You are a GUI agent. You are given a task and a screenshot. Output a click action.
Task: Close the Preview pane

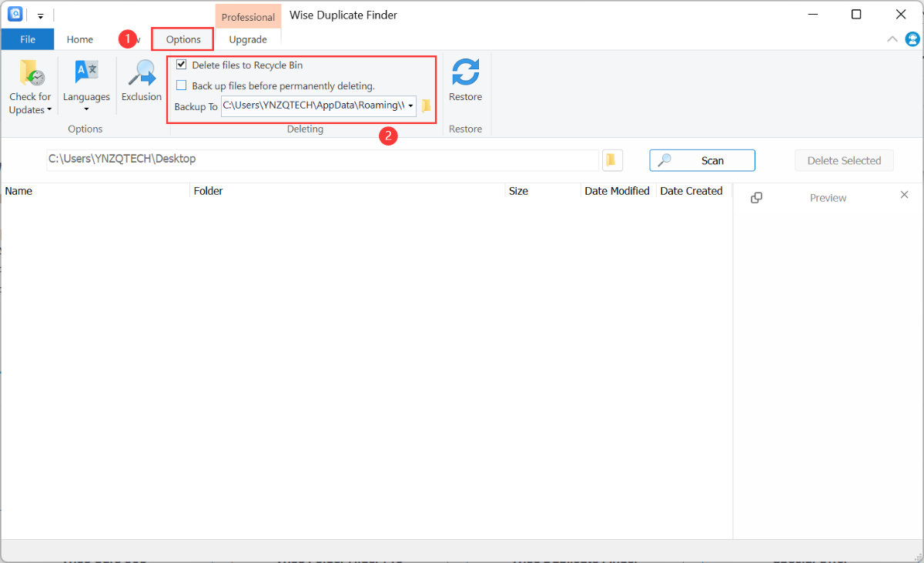[x=905, y=196]
